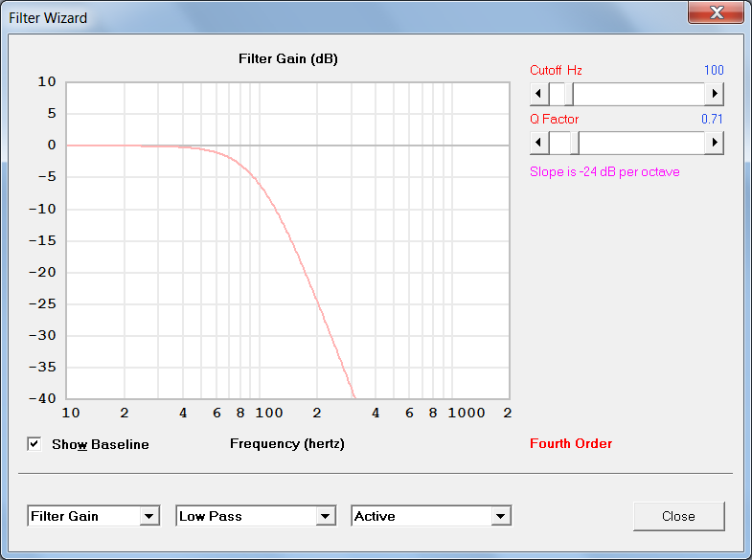Click the Q Factor slider thumb
Viewport: 752px width, 560px height.
tap(575, 143)
